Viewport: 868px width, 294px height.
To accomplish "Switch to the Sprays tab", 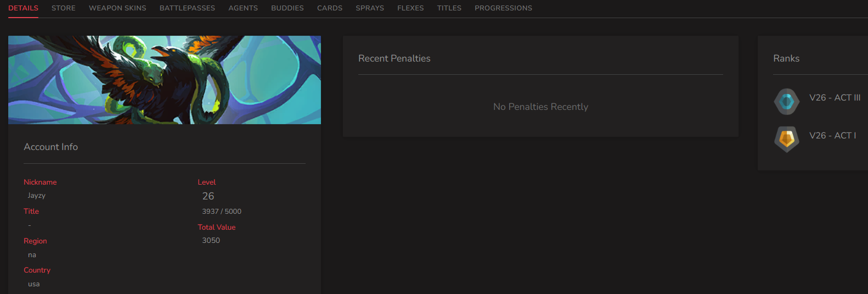I will (370, 8).
